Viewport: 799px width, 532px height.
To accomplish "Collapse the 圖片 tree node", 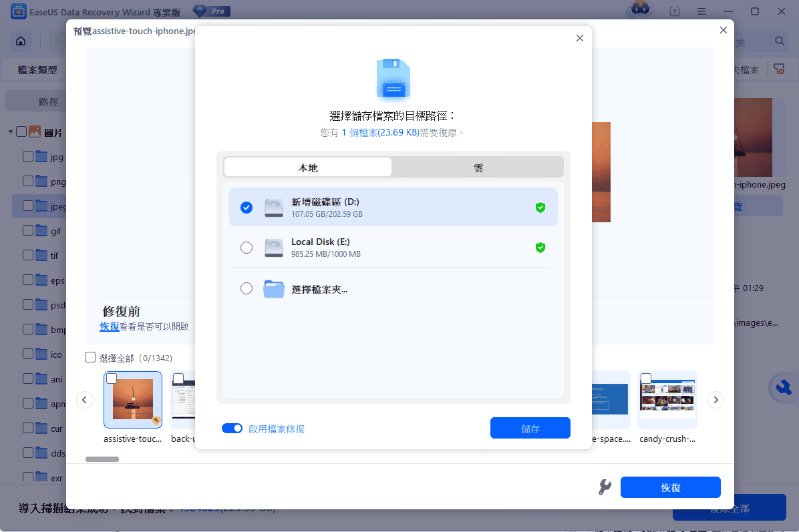I will click(10, 132).
